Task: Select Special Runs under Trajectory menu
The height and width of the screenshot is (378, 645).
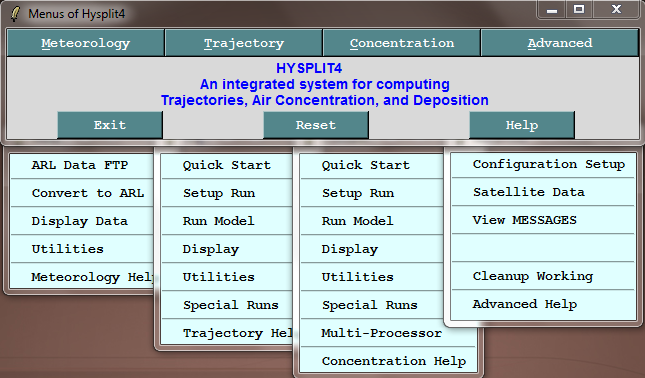Action: [x=227, y=305]
